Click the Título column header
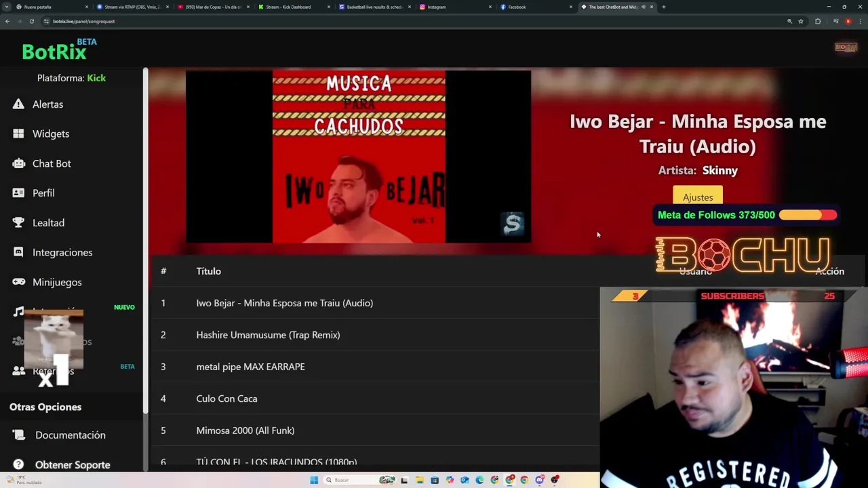 208,271
